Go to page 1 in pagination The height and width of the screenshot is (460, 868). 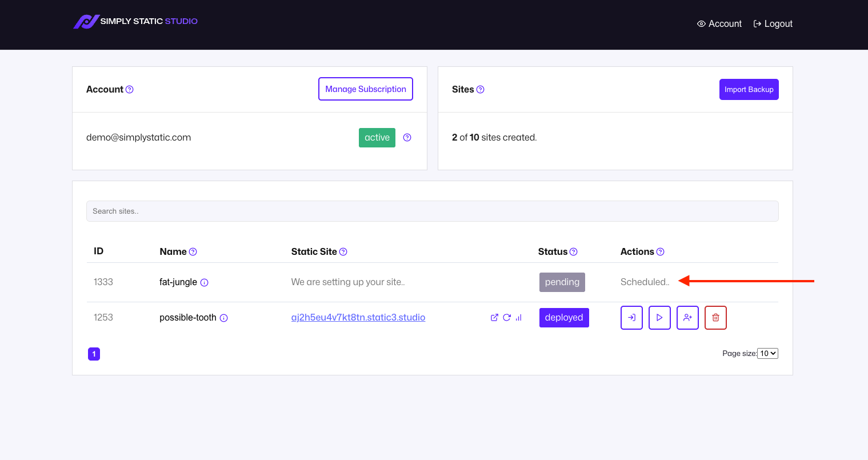point(94,354)
